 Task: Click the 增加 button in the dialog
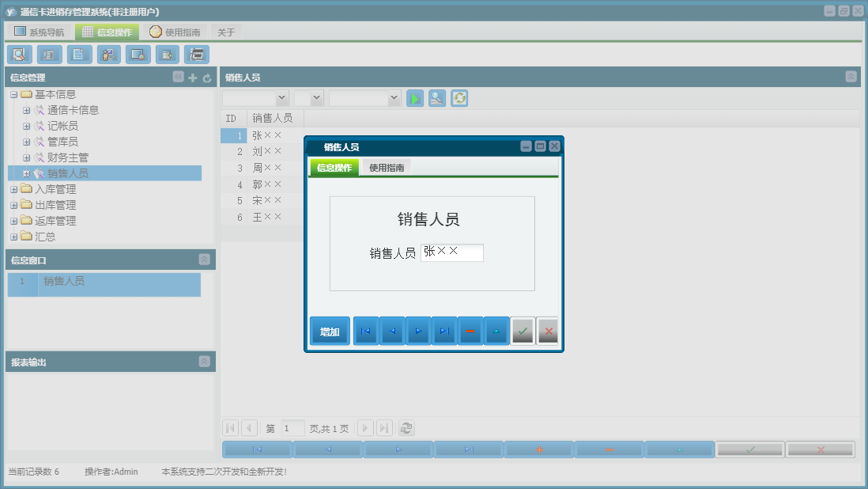coord(330,331)
